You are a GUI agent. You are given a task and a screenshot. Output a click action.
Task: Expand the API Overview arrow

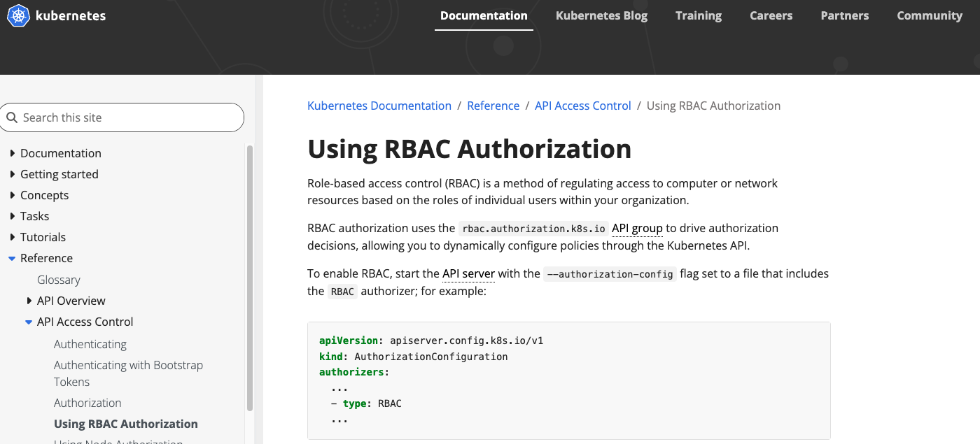point(29,301)
